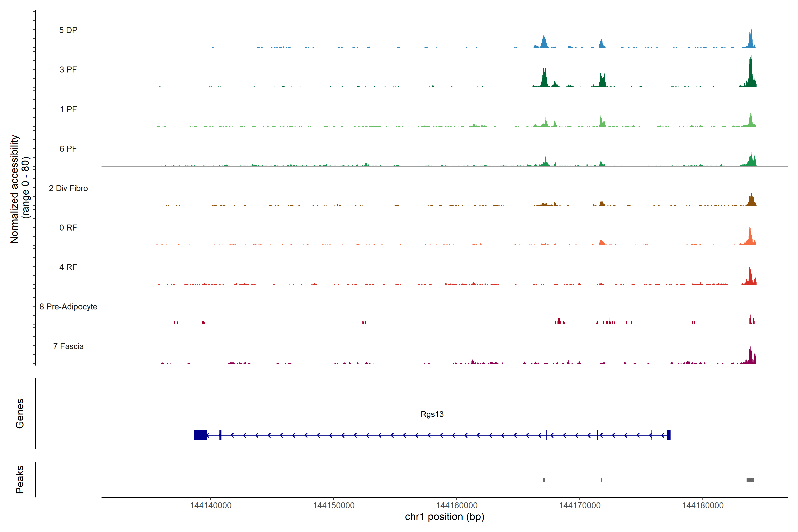Click the 3 PF track label
Image resolution: width=798 pixels, height=532 pixels.
click(68, 70)
